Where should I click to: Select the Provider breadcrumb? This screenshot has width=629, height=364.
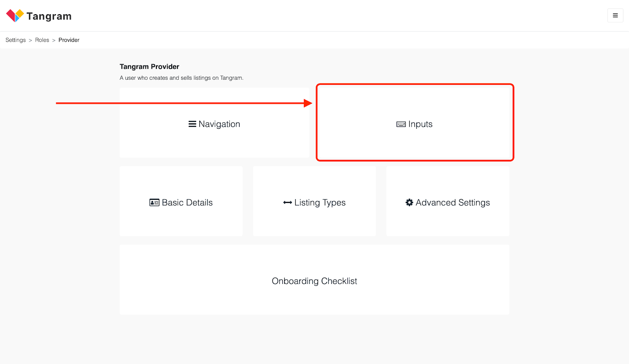tap(69, 40)
